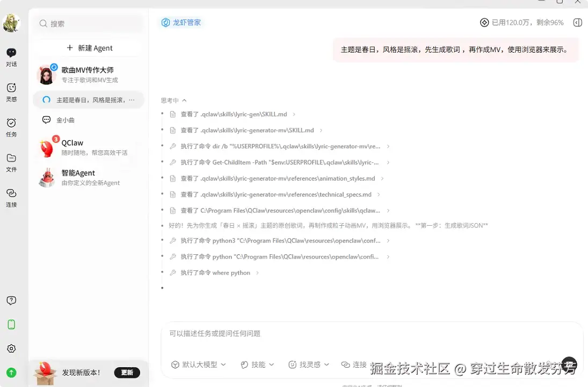Open the 对话 chat section

coord(11,57)
